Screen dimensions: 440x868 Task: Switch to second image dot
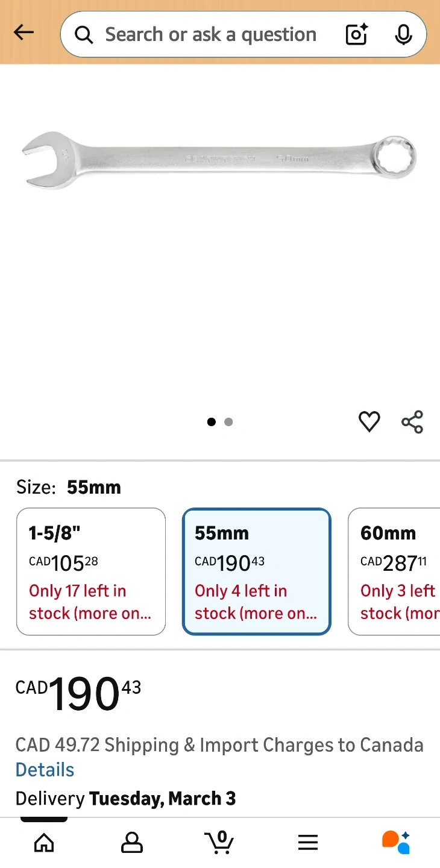point(228,422)
